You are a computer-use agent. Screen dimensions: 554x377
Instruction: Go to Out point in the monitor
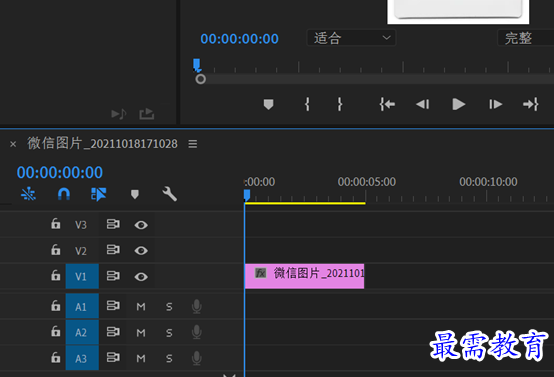click(x=531, y=104)
